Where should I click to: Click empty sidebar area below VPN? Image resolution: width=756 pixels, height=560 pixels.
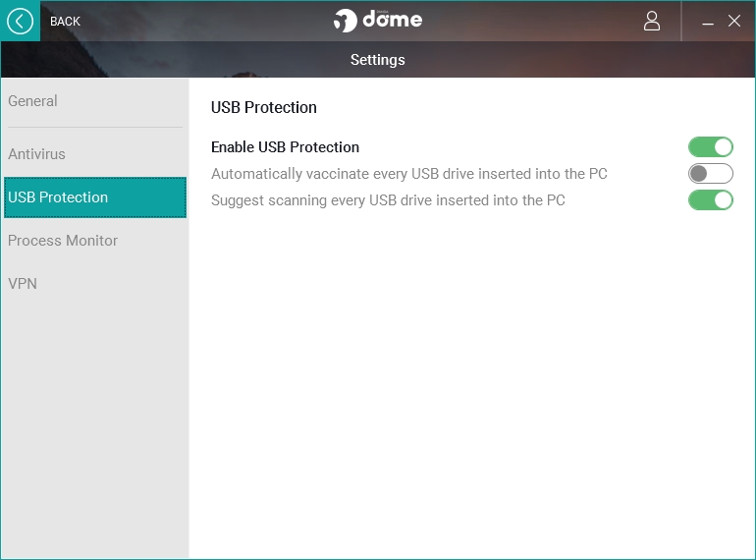pos(94,422)
